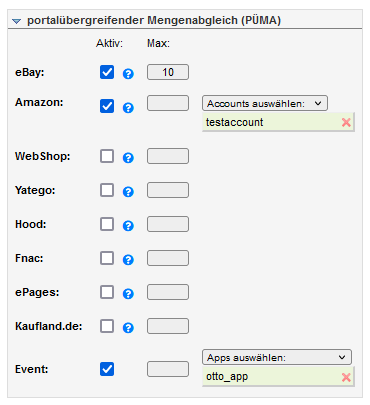Open the help icon next to Kaufland.de
Screen dimensions: 370x405
pyautogui.click(x=128, y=328)
